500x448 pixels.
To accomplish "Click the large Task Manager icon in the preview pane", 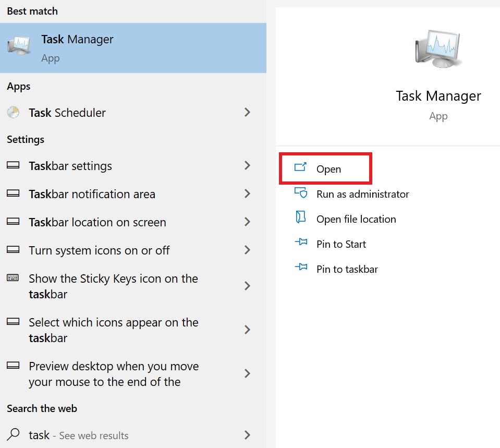I will tap(438, 49).
